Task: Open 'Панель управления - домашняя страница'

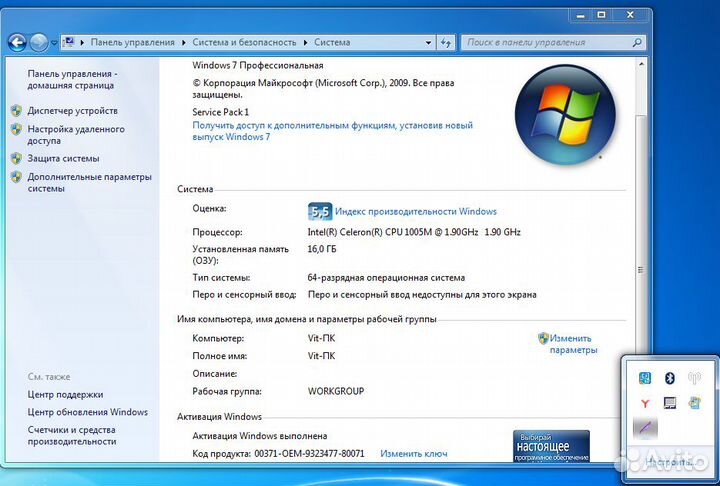Action: [x=72, y=79]
